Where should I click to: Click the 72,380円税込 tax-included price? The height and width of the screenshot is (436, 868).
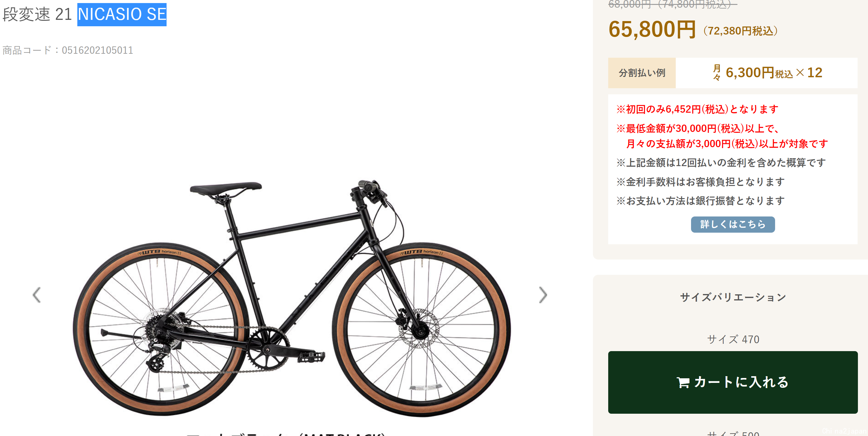[x=741, y=31]
